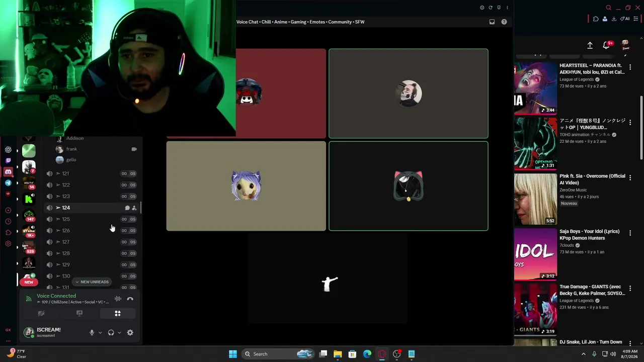Screen dimensions: 644x362
Task: Pin the Discord sidebar panel
Action: tap(499, 8)
